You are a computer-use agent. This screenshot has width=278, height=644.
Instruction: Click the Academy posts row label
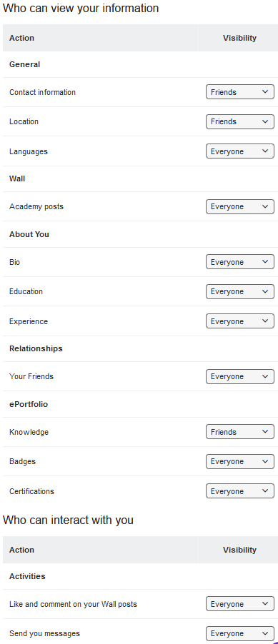pyautogui.click(x=36, y=206)
